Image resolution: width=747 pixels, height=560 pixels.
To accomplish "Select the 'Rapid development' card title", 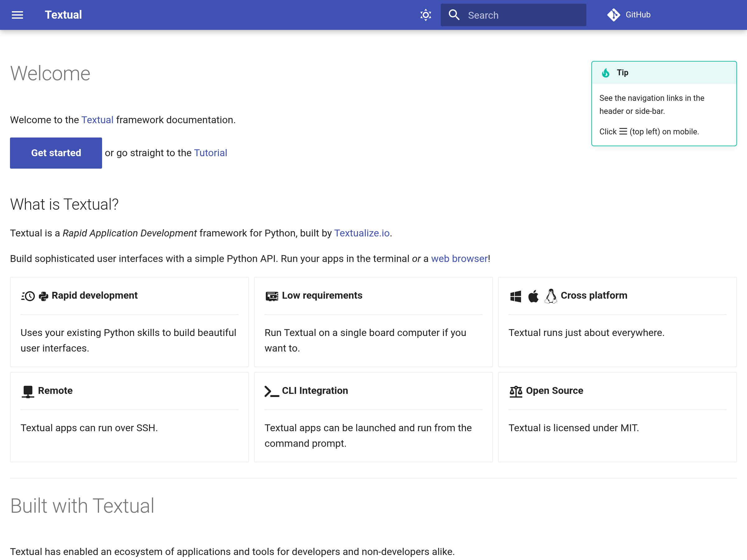I will point(95,295).
